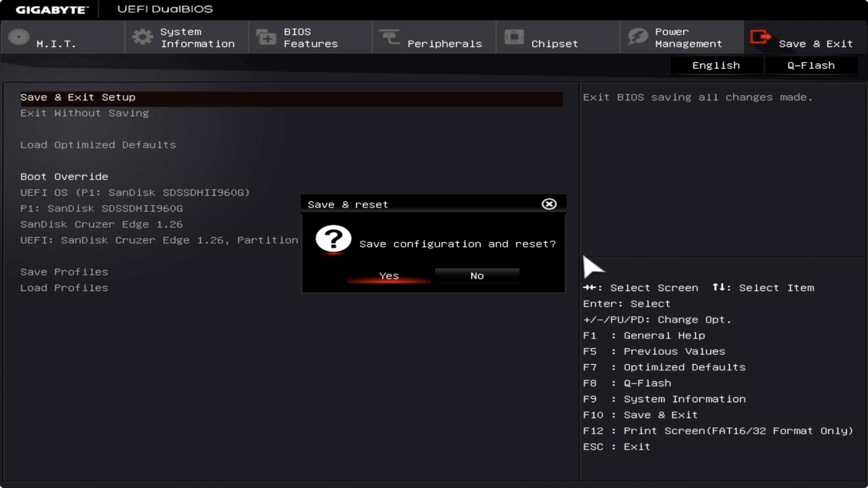Click the System Information gear icon
The image size is (868, 488).
click(143, 37)
